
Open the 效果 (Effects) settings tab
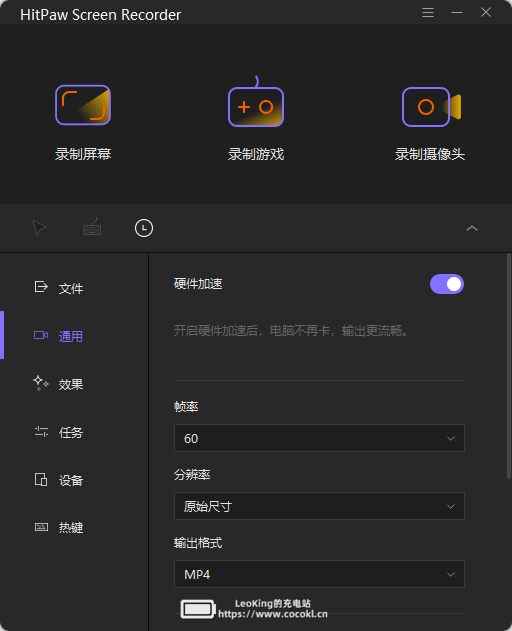point(74,384)
